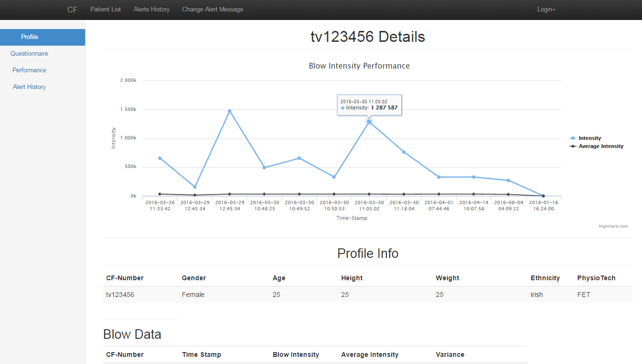Open the Patient List page
This screenshot has height=364, width=642.
coord(106,10)
